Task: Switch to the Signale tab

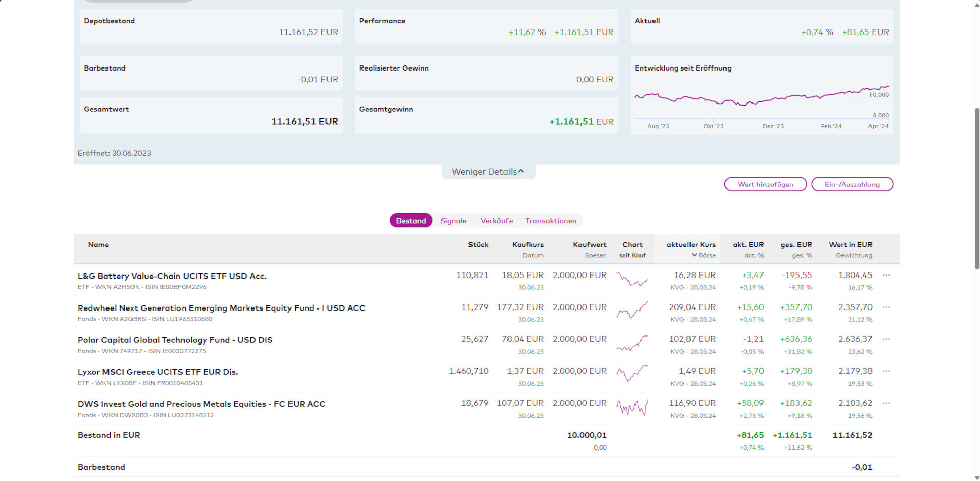Action: click(453, 221)
